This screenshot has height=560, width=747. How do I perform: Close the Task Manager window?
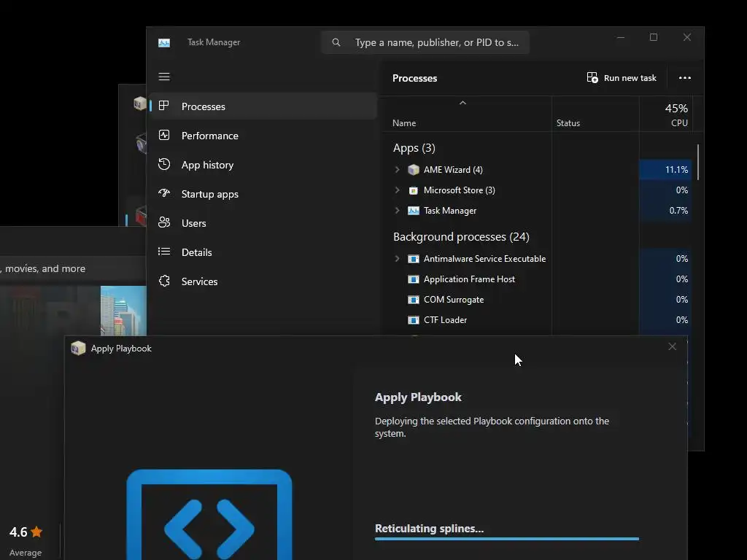click(687, 37)
